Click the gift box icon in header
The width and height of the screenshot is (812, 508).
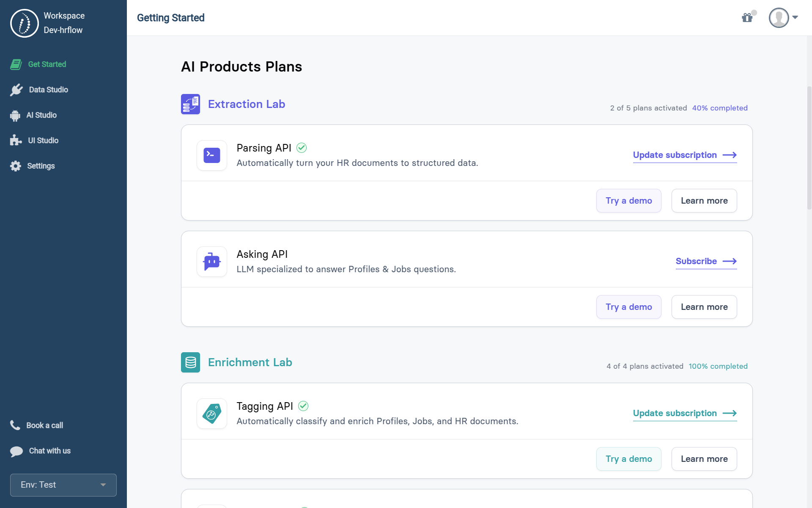pyautogui.click(x=747, y=18)
